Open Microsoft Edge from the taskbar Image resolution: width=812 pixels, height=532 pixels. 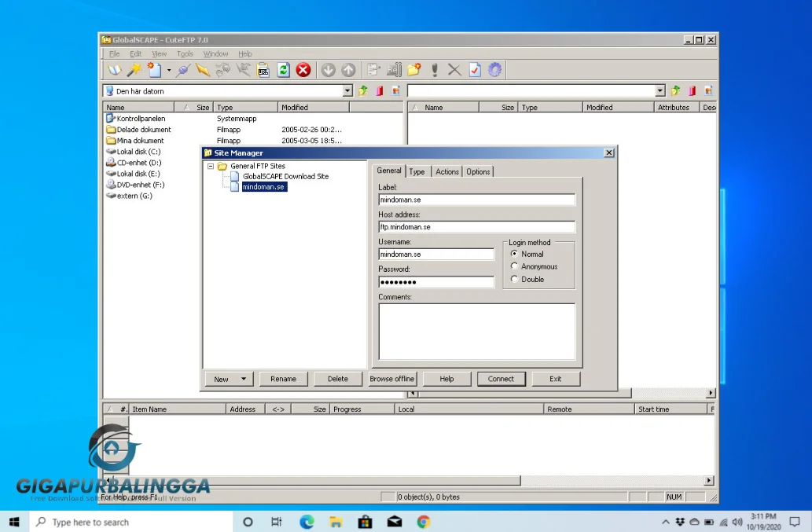307,522
